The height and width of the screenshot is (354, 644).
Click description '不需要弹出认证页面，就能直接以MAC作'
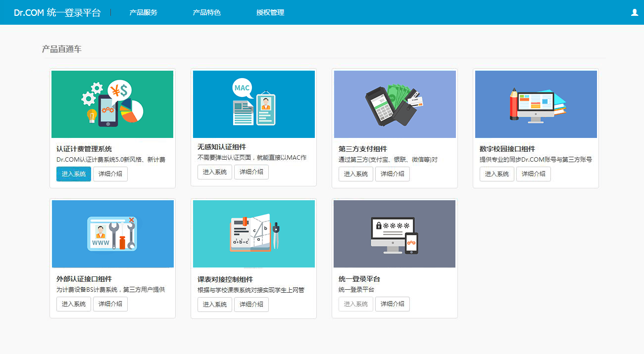coord(252,158)
